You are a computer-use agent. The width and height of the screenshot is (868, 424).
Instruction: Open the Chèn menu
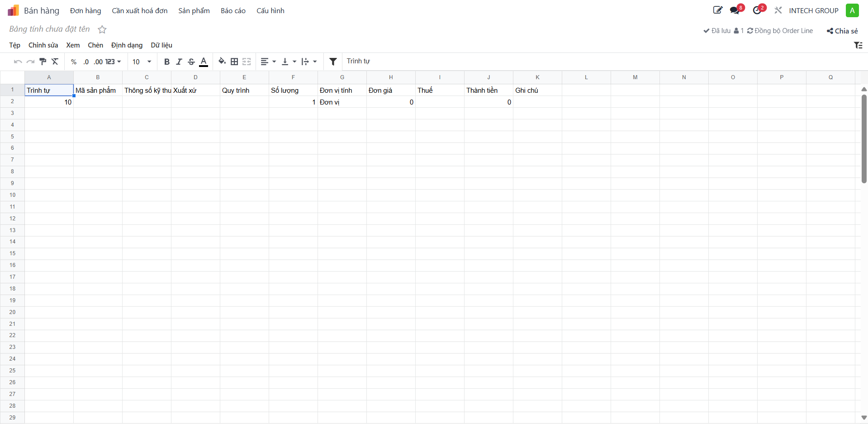pos(95,45)
